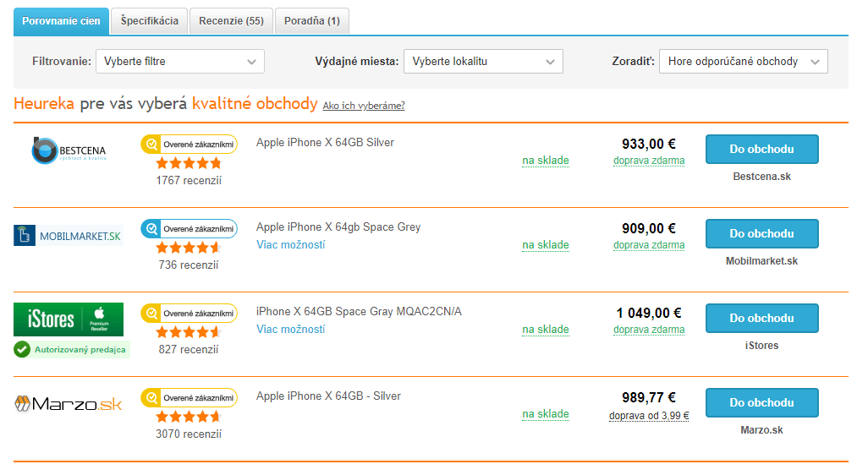Click Bestcena's Overené zákazníkmi badge
868x475 pixels.
(x=189, y=145)
